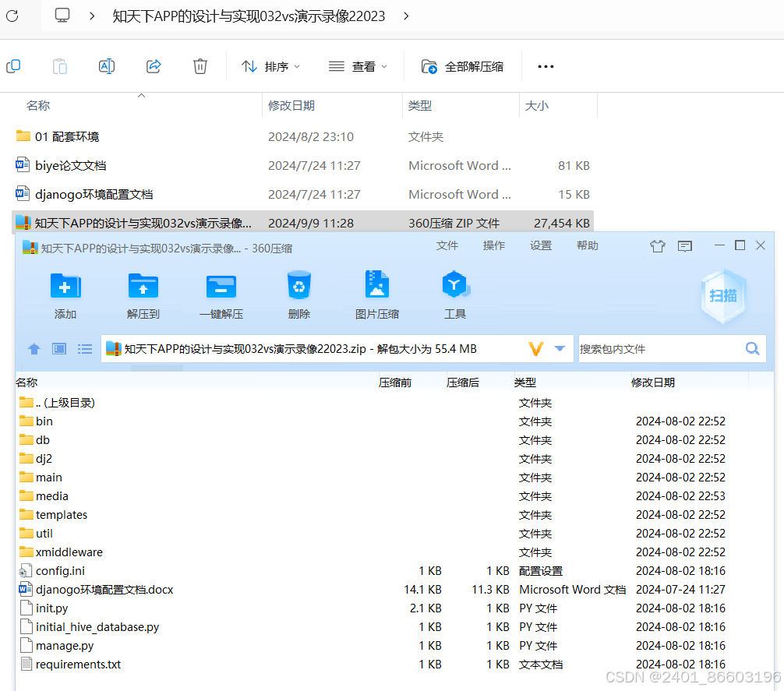784x691 pixels.
Task: Click the copy icon in Explorer toolbar
Action: [x=13, y=66]
